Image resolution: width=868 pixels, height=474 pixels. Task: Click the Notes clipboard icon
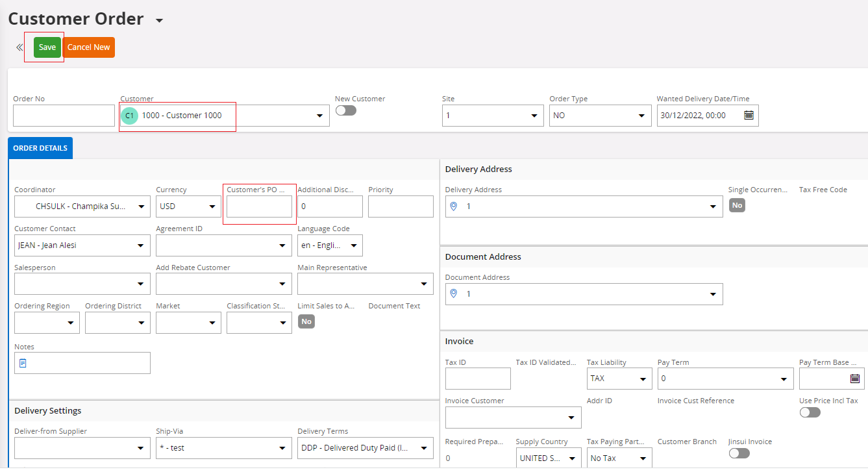[x=23, y=363]
